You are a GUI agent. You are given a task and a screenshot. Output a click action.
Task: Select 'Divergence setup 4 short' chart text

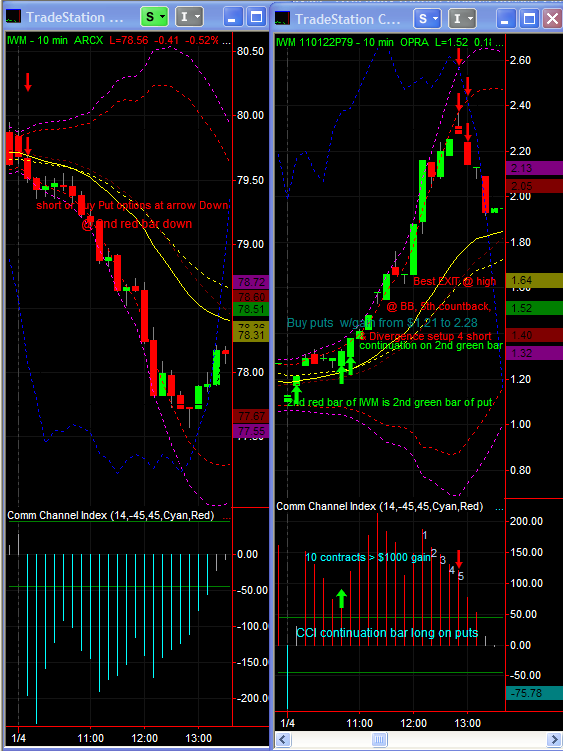(x=430, y=336)
